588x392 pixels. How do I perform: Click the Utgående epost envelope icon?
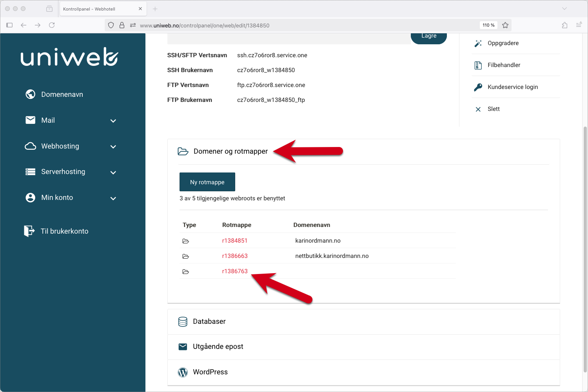183,347
